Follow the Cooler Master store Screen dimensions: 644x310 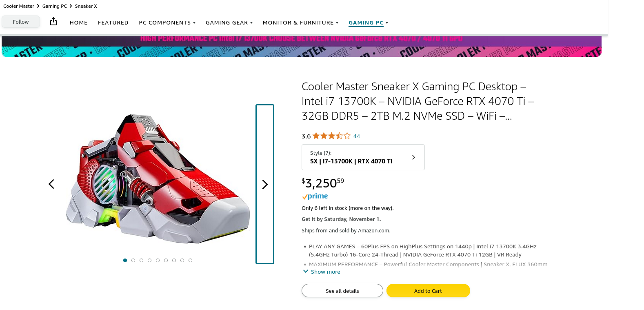tap(21, 22)
